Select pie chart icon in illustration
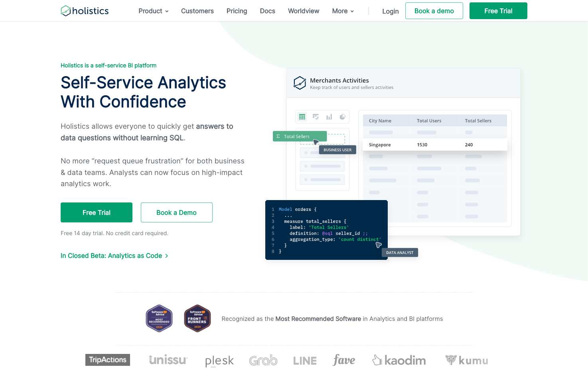Viewport: 588px width, 387px height. [342, 117]
